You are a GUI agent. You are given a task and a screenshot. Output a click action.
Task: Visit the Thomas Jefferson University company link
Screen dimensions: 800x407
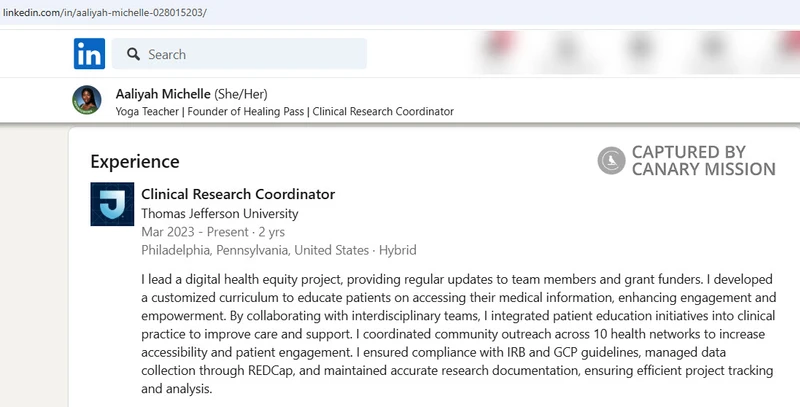click(x=219, y=213)
